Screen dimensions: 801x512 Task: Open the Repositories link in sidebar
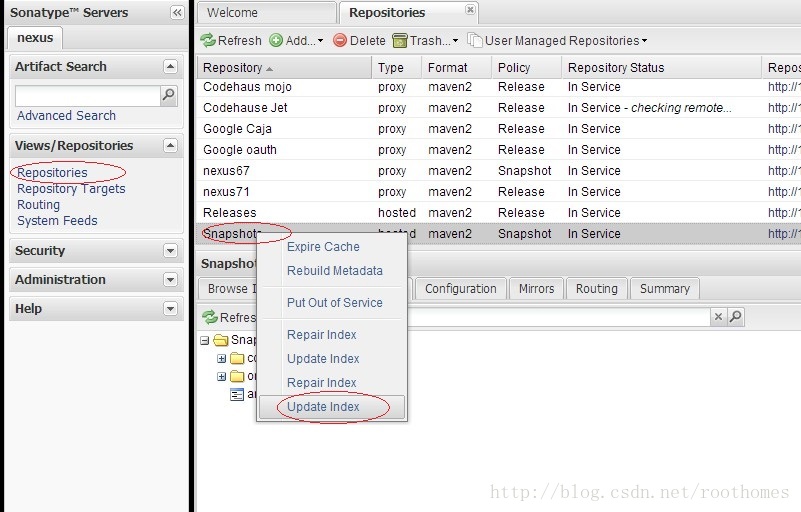[x=52, y=173]
